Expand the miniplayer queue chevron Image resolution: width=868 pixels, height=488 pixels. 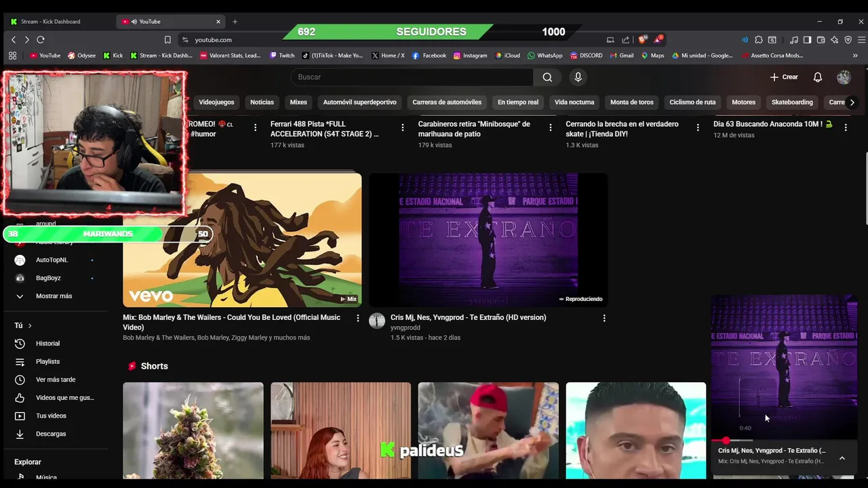point(842,458)
